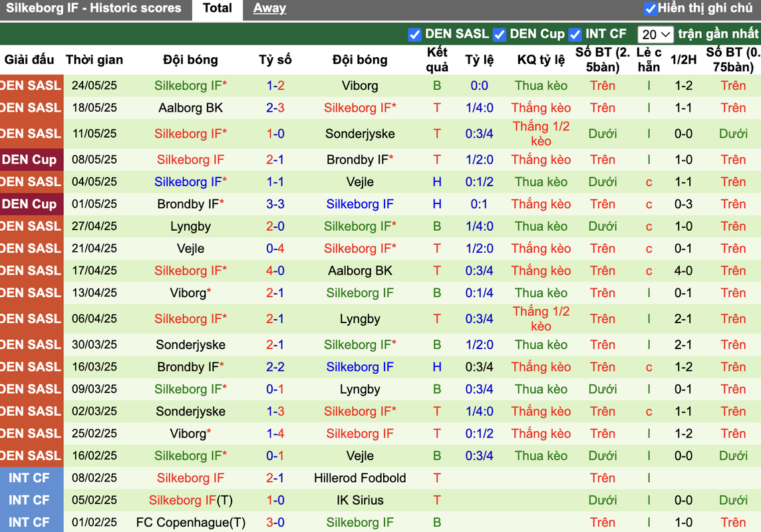Uncheck the INT CF filter checkbox

coord(575,35)
